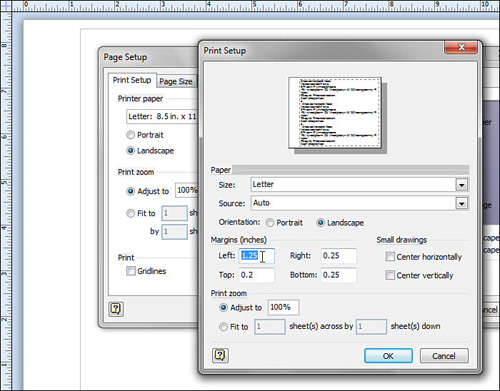Confirm with the OK button
Viewport: 500px width, 391px height.
(388, 356)
